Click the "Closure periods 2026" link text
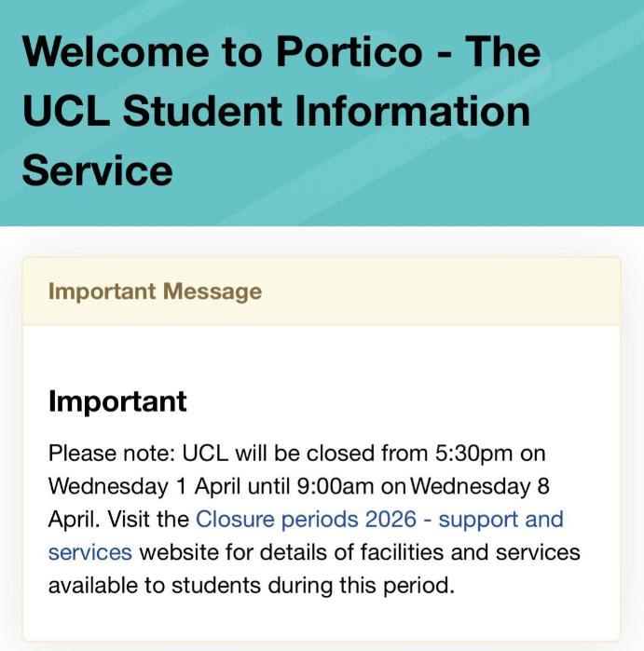The width and height of the screenshot is (644, 651). 306,519
